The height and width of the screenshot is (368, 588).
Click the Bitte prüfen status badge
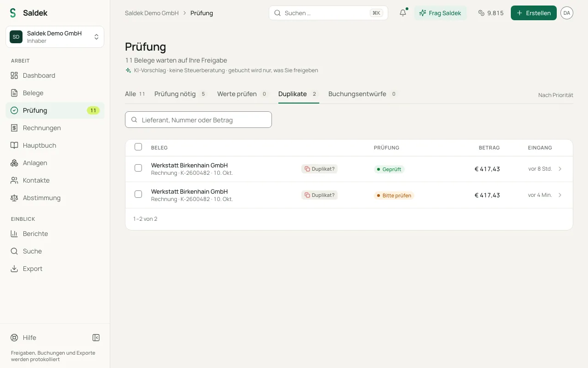(x=394, y=195)
